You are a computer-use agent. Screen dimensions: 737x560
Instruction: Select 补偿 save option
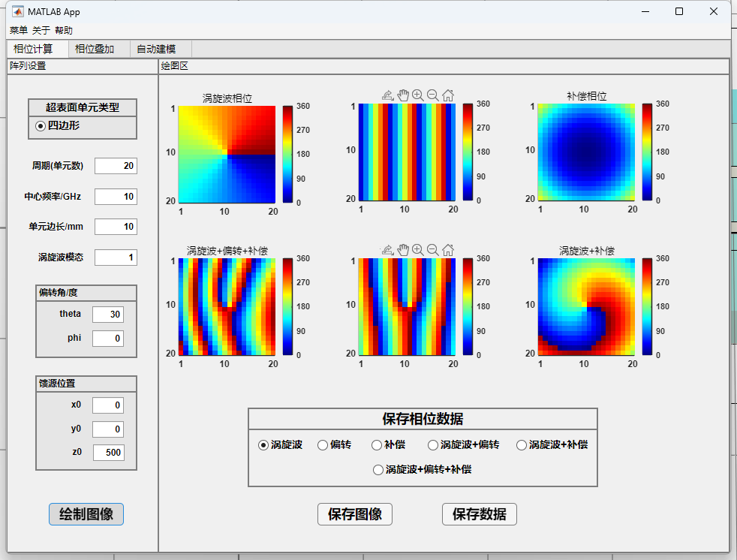pos(377,445)
